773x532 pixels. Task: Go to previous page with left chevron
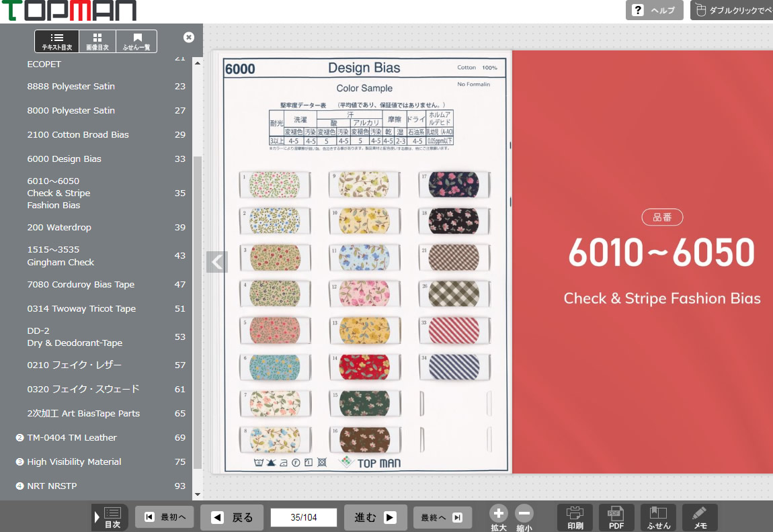[216, 262]
